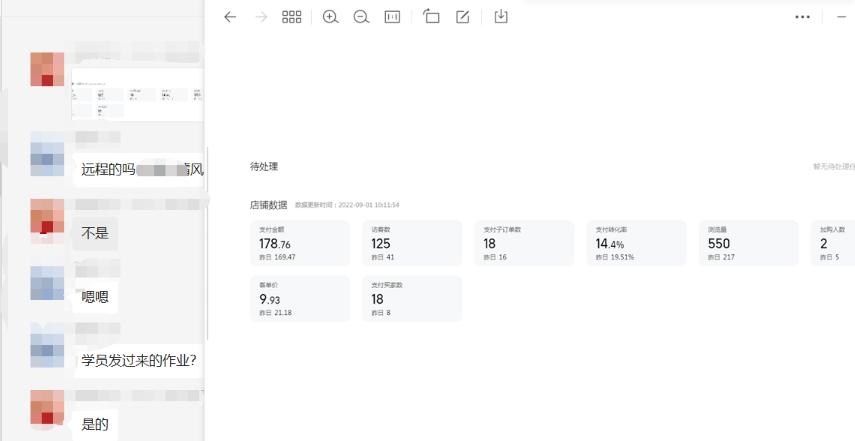The height and width of the screenshot is (441, 855).
Task: Click the back arrow in viewer toolbar
Action: (x=230, y=17)
